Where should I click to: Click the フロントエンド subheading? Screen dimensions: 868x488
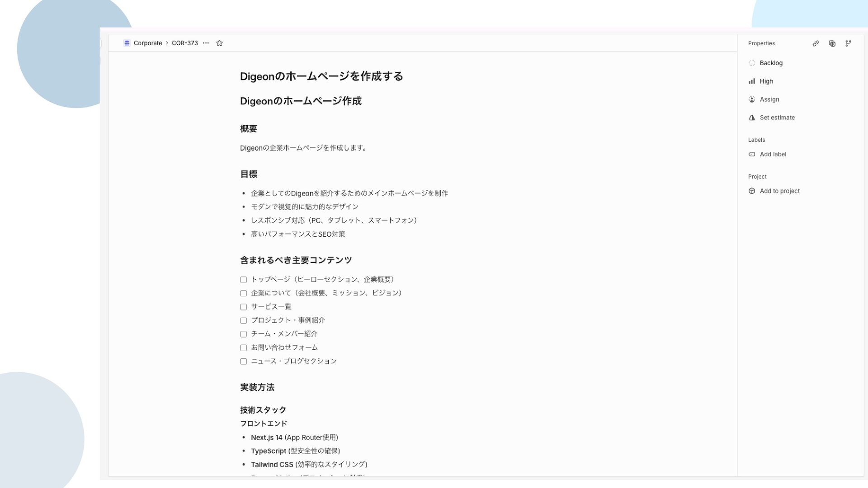point(263,423)
